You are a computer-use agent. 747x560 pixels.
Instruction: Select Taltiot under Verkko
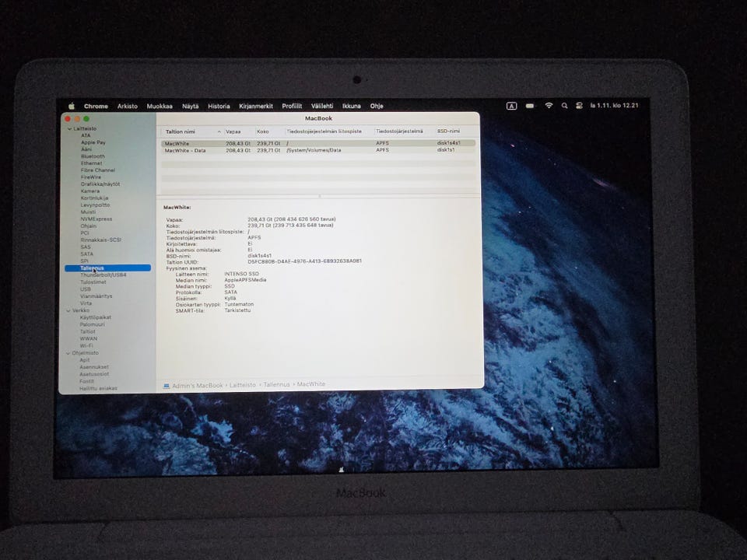pyautogui.click(x=88, y=332)
